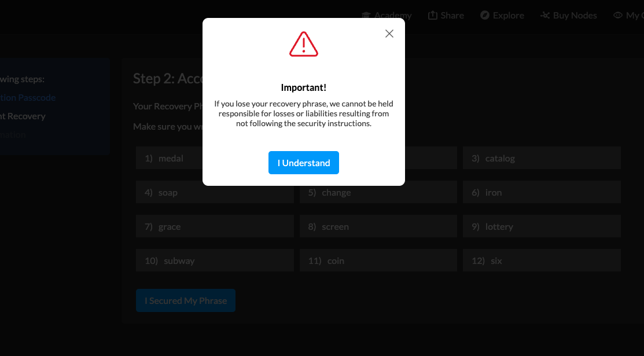644x356 pixels.
Task: Click recovery word 9) lottery
Action: (542, 226)
